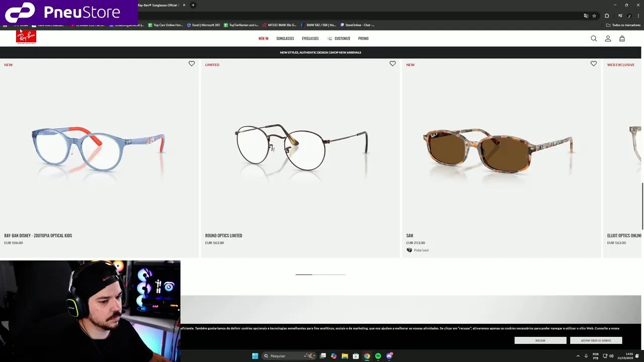Viewport: 644px width, 362px height.
Task: Click the Ray-Ban Disney Zootopia Optical Kids title
Action: [38, 235]
